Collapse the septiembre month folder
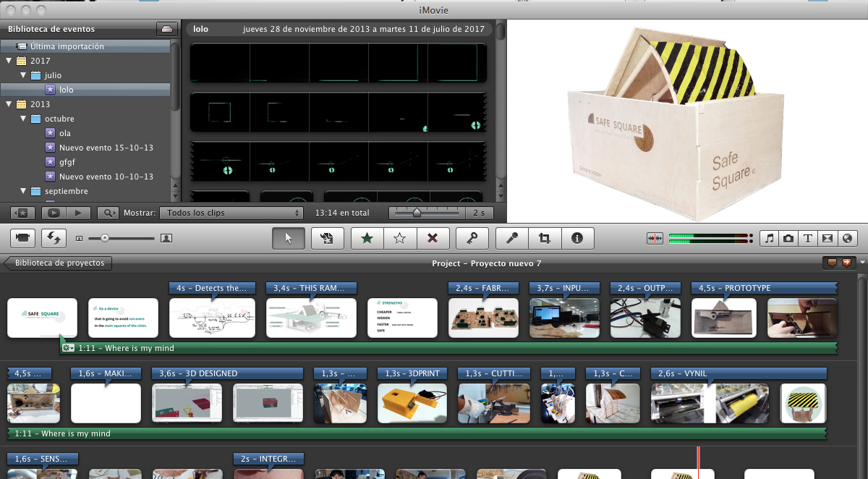The width and height of the screenshot is (868, 479). tap(23, 191)
